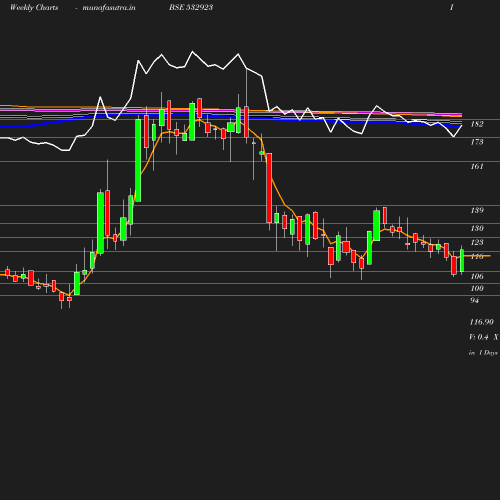Select the 94 price level label
Image resolution: width=500 pixels, height=500 pixels.
pos(474,300)
